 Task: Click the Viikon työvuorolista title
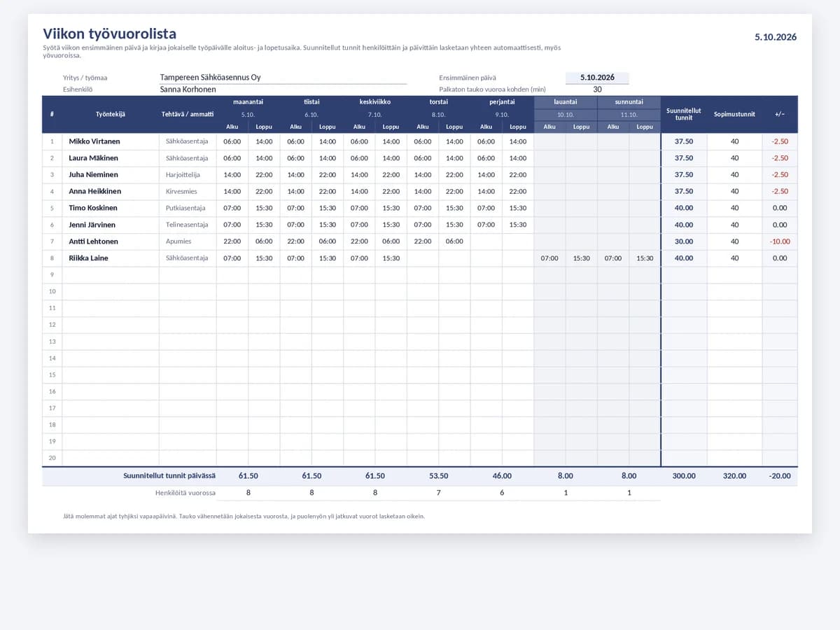click(109, 34)
